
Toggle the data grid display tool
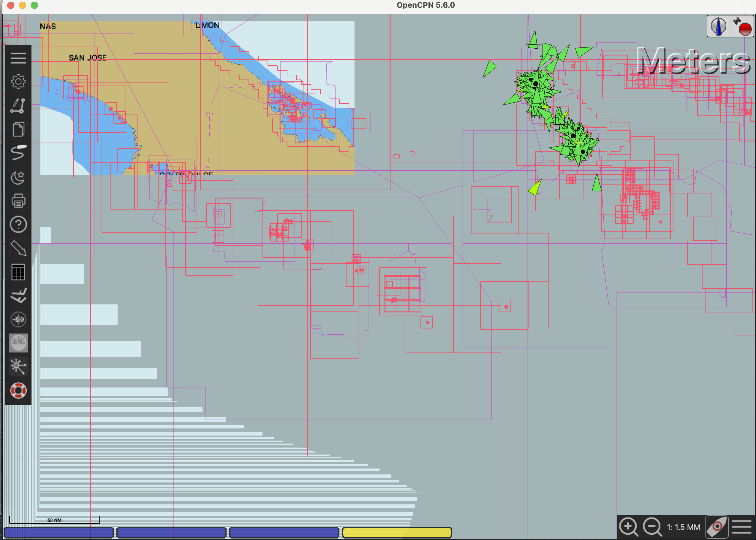click(18, 272)
